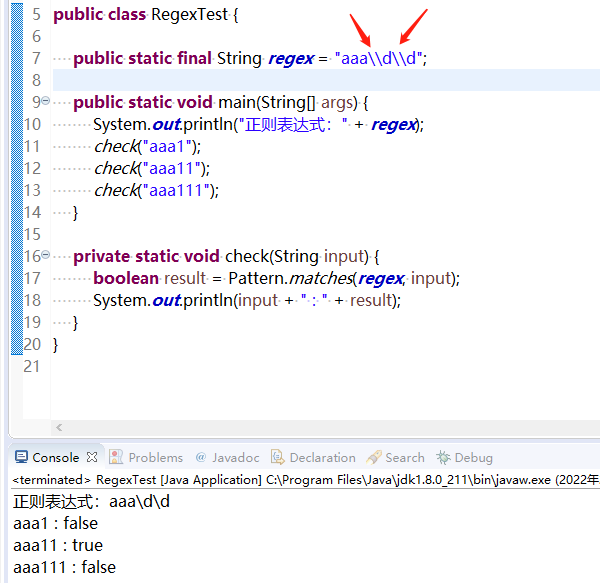The width and height of the screenshot is (600, 583).
Task: Click the Debug bug icon
Action: (443, 457)
